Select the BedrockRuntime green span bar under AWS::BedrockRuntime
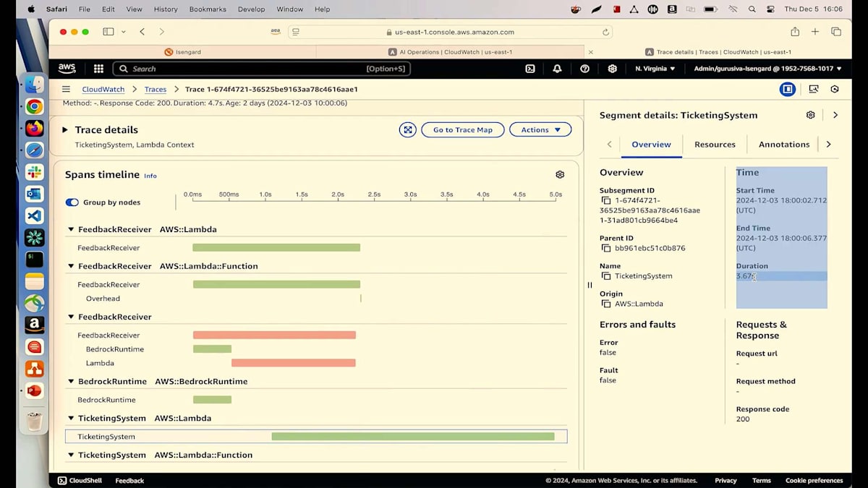The width and height of the screenshot is (868, 488). (212, 400)
